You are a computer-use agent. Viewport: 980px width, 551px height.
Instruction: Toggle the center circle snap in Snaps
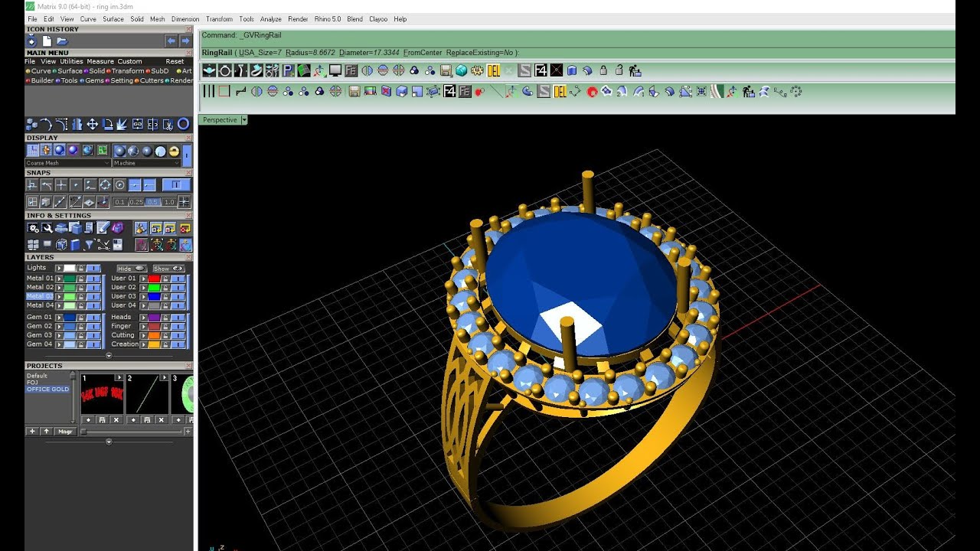tap(119, 184)
